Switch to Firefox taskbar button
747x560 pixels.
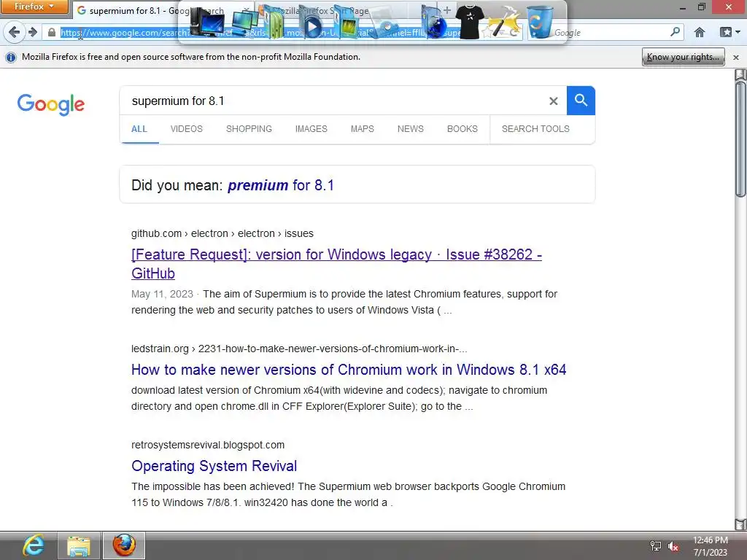(124, 545)
